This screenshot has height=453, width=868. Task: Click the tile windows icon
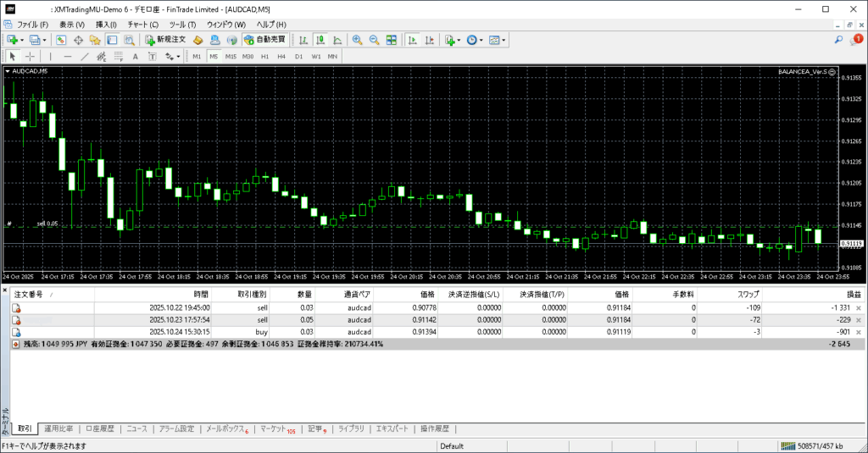(391, 40)
